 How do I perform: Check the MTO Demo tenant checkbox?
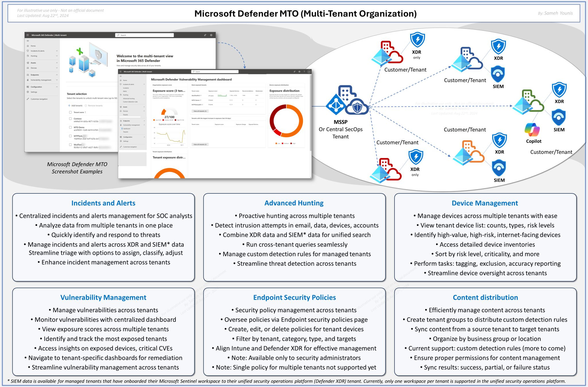[70, 127]
